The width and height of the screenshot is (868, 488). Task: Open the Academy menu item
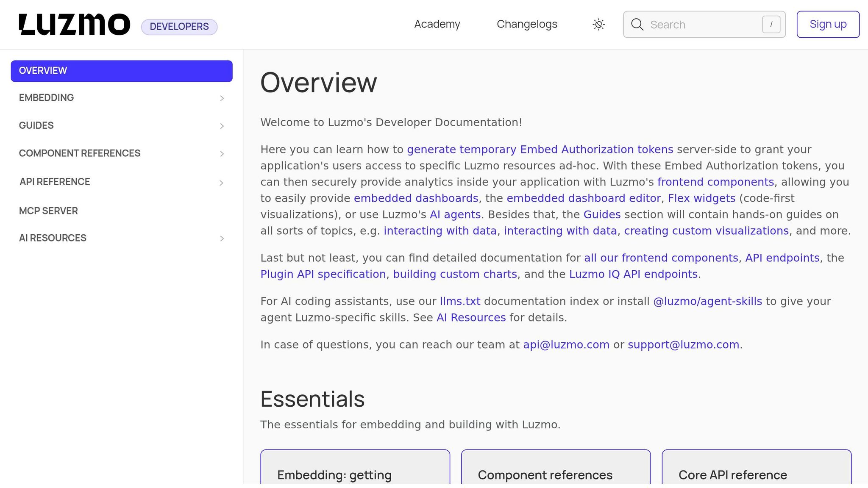[x=437, y=24]
